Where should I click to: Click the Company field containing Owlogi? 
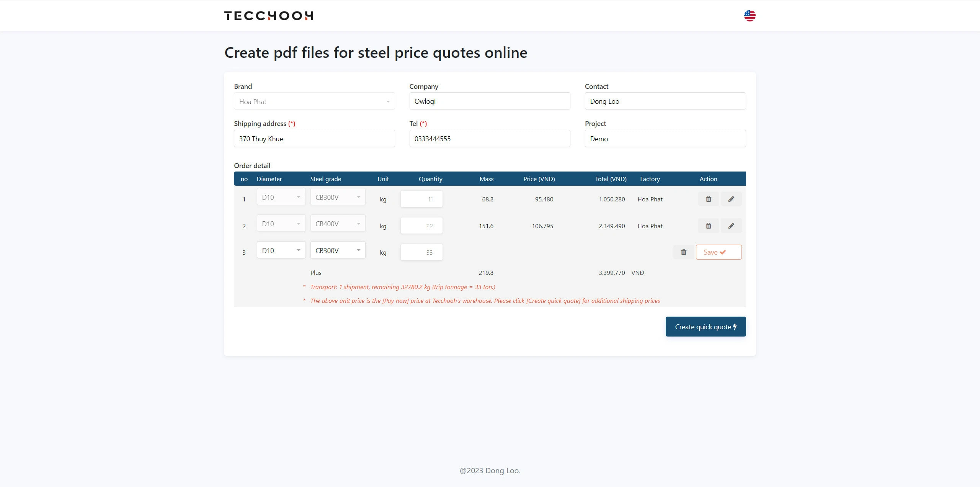pyautogui.click(x=489, y=101)
